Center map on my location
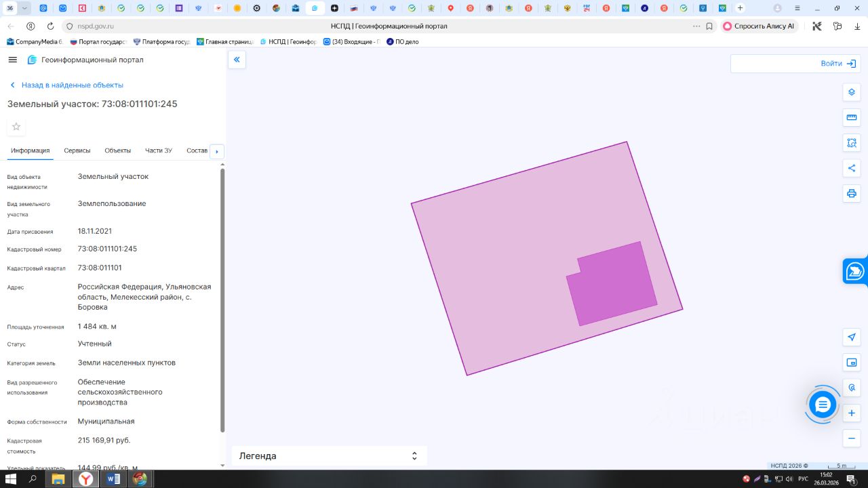 pos(852,337)
